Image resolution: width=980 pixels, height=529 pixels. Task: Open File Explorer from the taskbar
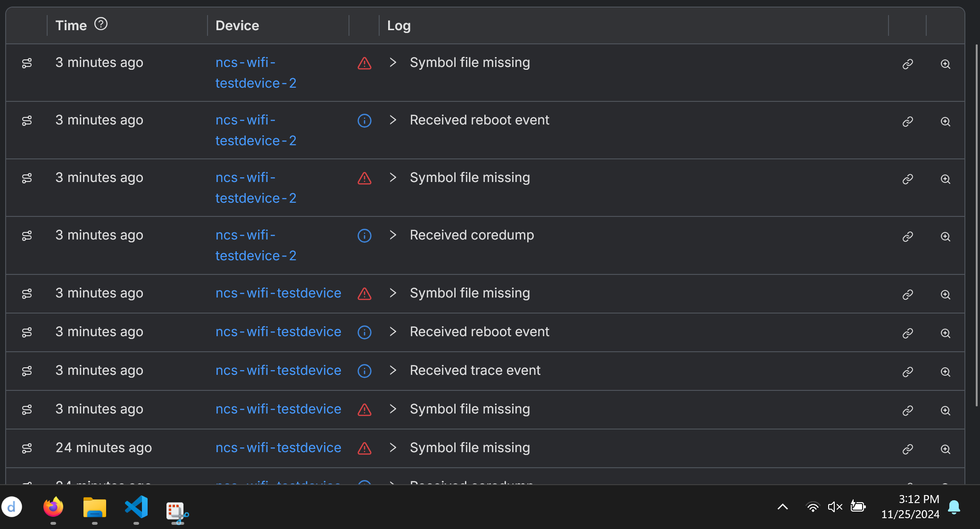click(x=95, y=508)
